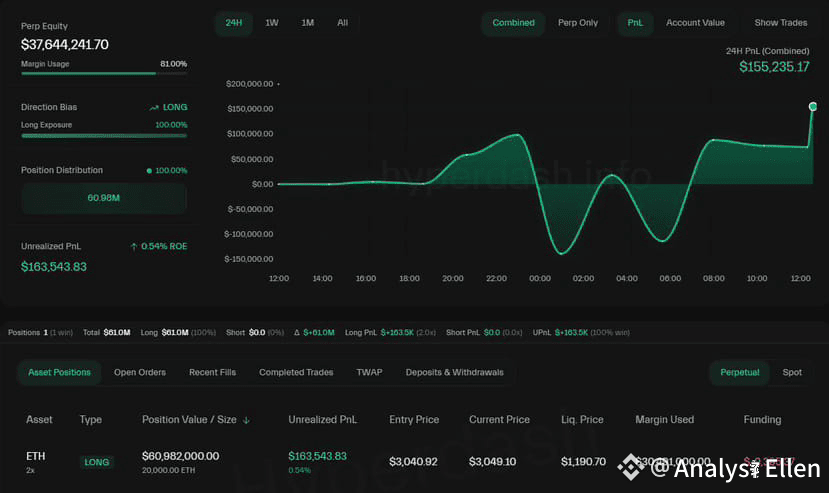Viewport: 829px width, 493px height.
Task: Open the Asset Positions tab
Action: click(59, 372)
